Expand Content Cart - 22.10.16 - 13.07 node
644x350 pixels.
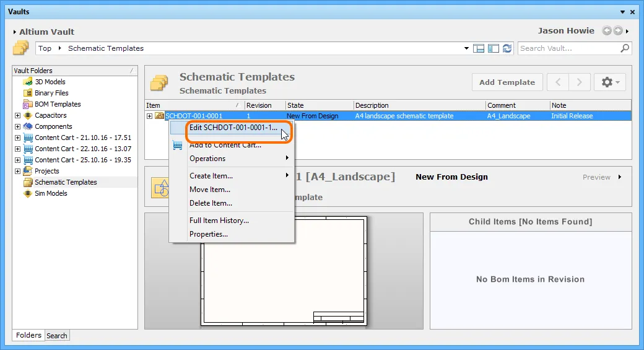18,149
